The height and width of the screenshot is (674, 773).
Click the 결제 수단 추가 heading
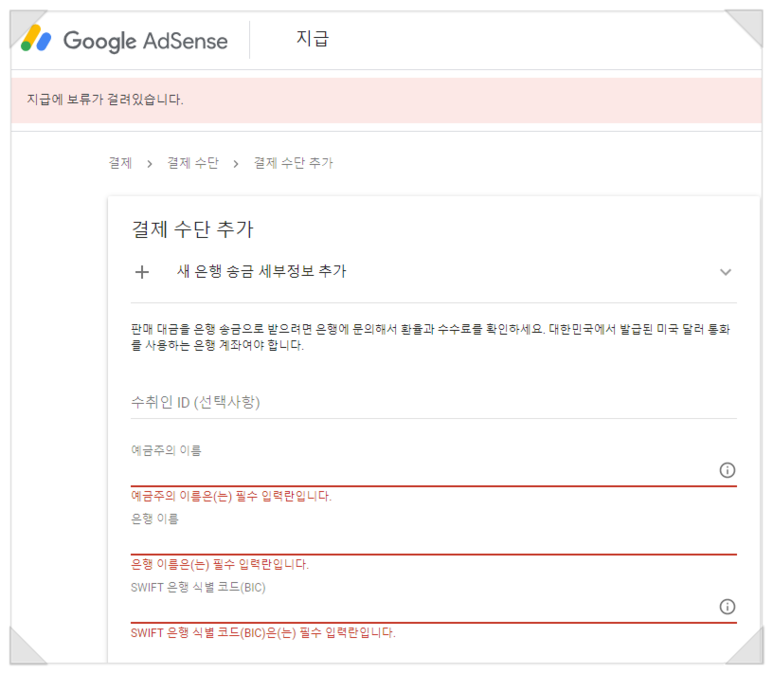pyautogui.click(x=192, y=229)
